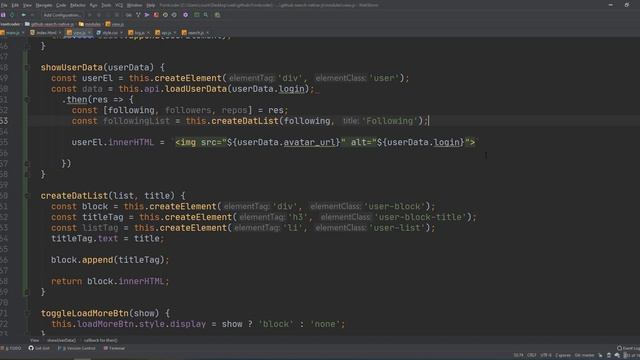The width and height of the screenshot is (640, 360).
Task: Click the search everywhere magnifier icon
Action: (x=206, y=15)
